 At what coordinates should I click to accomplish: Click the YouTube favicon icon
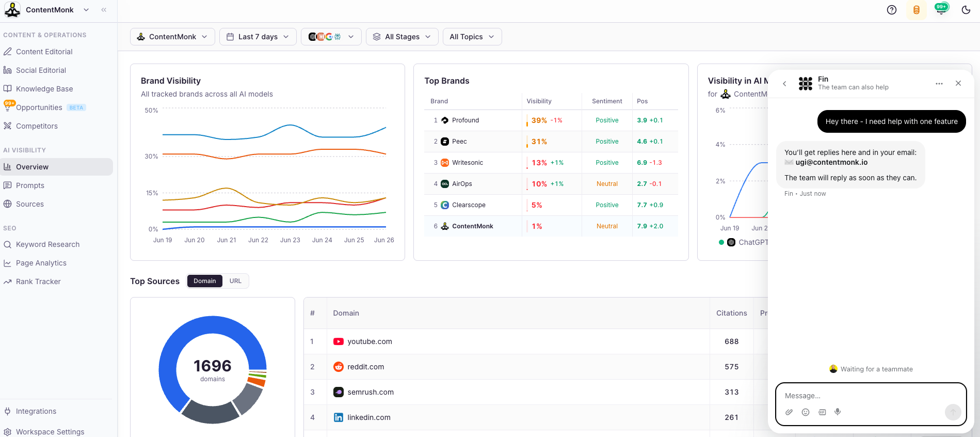pyautogui.click(x=339, y=341)
